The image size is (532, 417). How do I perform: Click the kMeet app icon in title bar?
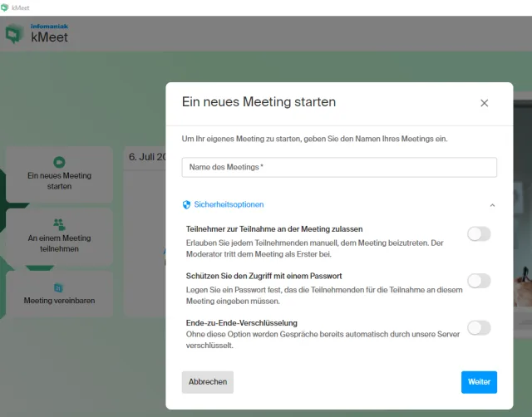pyautogui.click(x=5, y=7)
